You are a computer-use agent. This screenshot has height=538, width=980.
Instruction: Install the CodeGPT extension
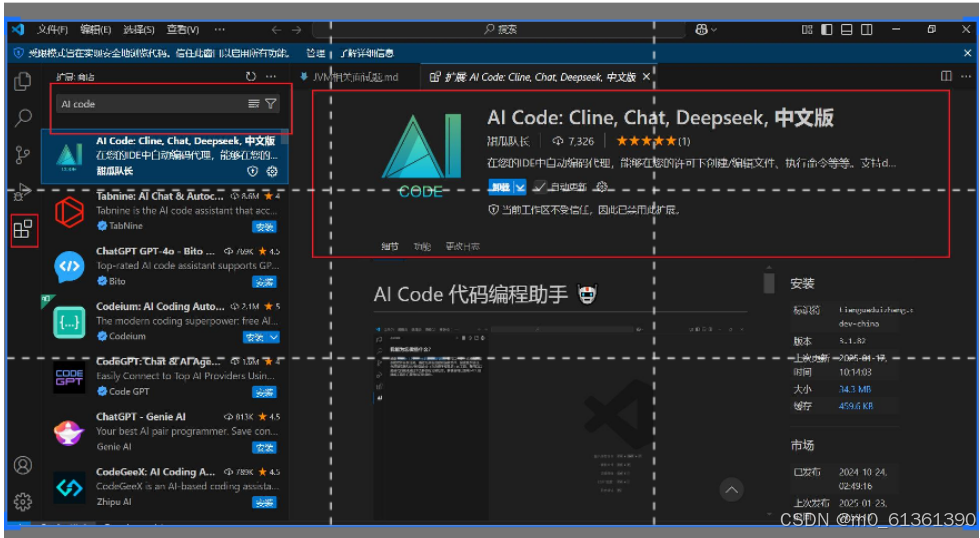(x=264, y=392)
